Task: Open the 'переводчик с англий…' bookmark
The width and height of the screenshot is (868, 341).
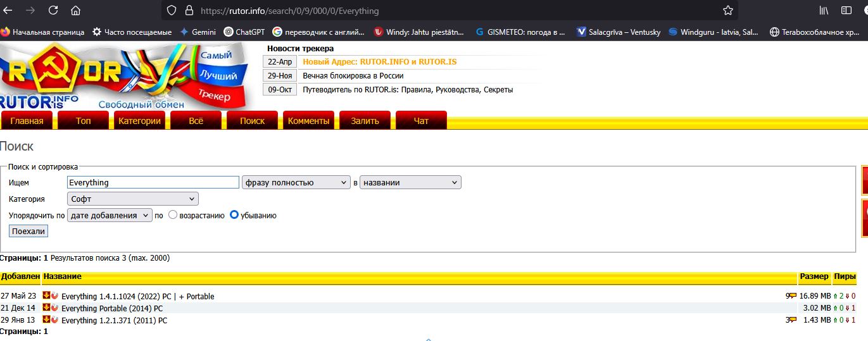Action: coord(318,32)
